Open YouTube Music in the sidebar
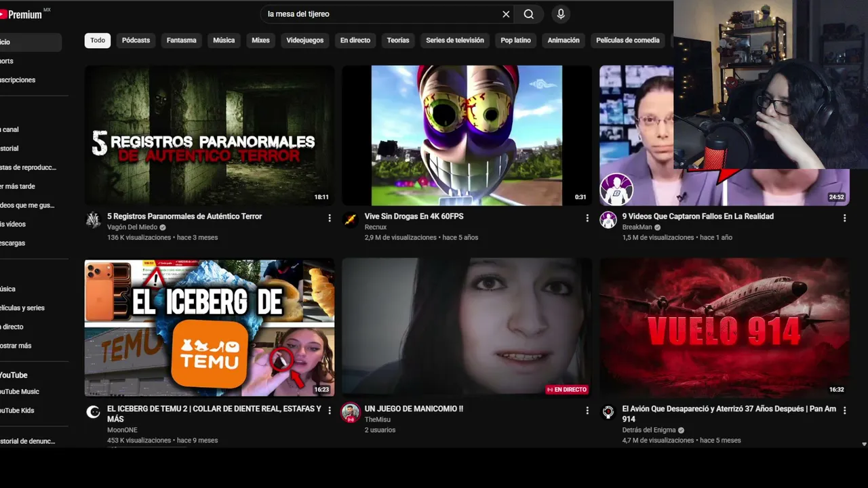Image resolution: width=868 pixels, height=488 pixels. [x=31, y=392]
